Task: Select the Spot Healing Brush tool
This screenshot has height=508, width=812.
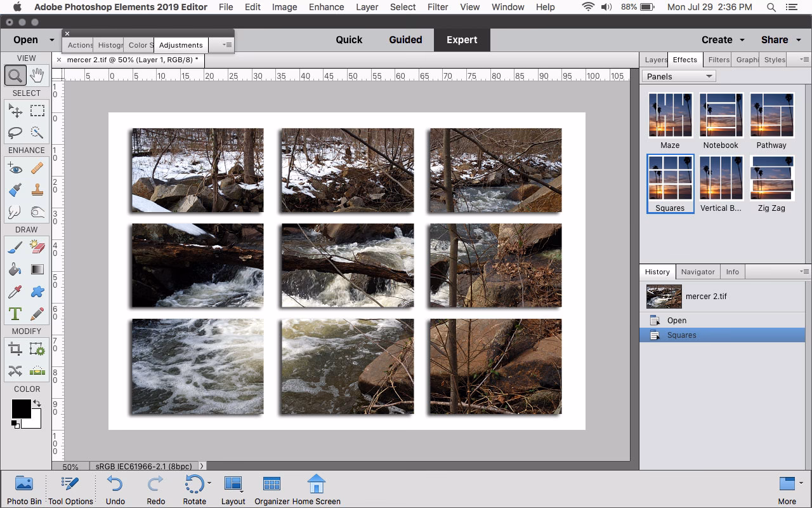Action: click(x=37, y=168)
